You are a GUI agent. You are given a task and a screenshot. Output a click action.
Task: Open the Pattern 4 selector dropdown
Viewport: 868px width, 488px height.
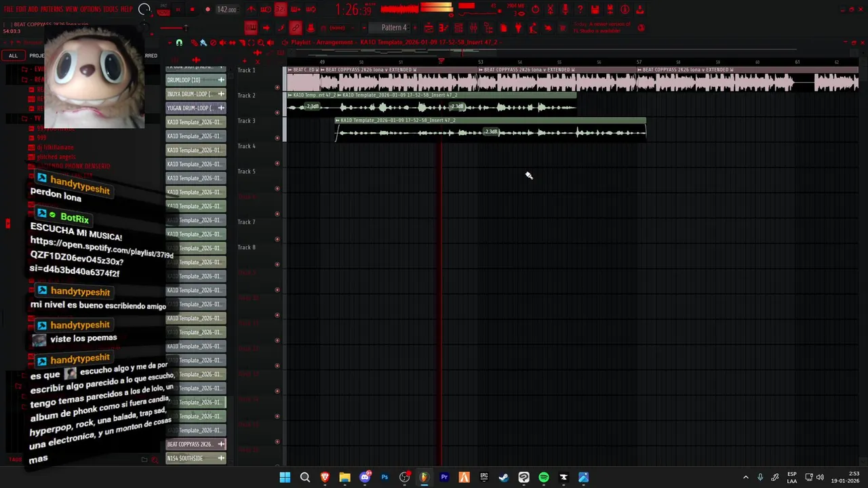click(390, 28)
